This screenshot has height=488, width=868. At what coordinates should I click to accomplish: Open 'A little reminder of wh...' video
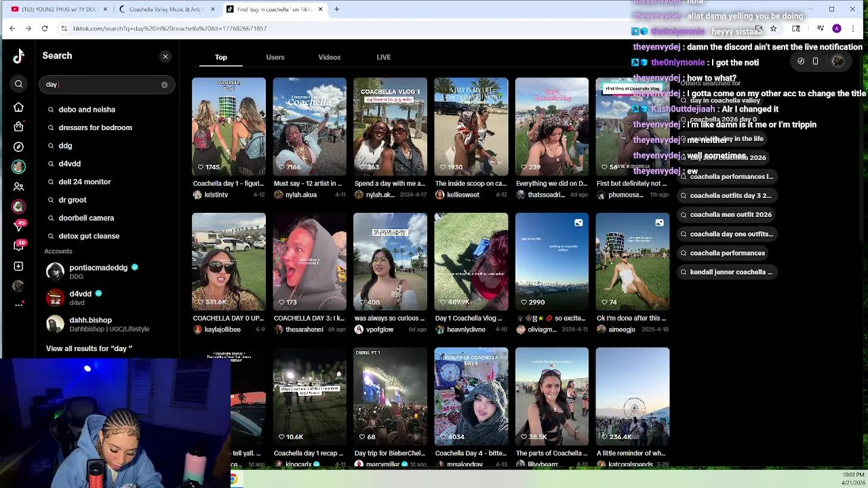(632, 396)
